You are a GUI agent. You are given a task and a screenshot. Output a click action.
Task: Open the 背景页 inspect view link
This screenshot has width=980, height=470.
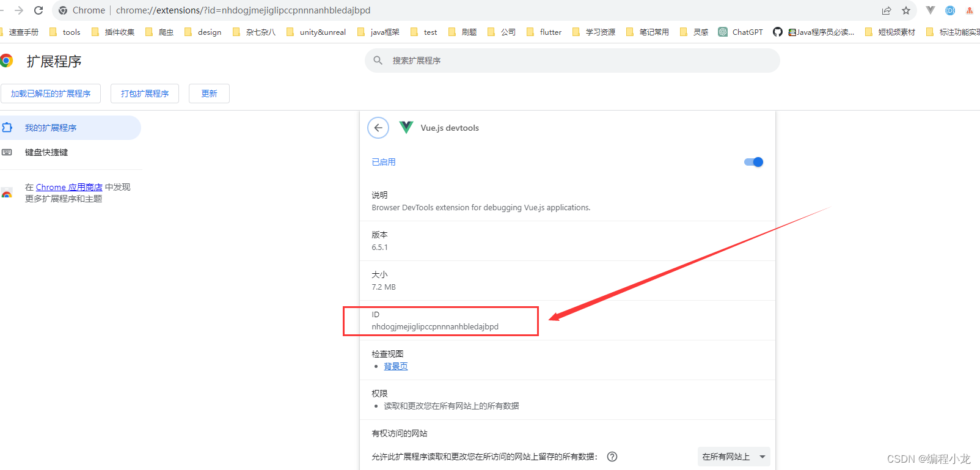(396, 366)
